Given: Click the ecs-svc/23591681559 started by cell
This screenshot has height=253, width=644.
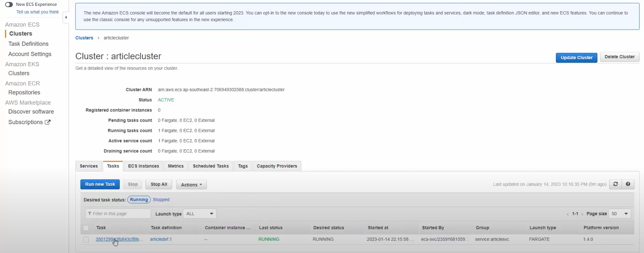Looking at the screenshot, I should tap(445, 239).
